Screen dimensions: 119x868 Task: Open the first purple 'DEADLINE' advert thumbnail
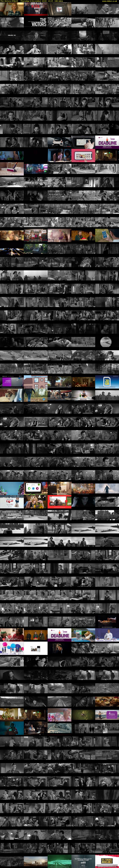[x=107, y=142]
